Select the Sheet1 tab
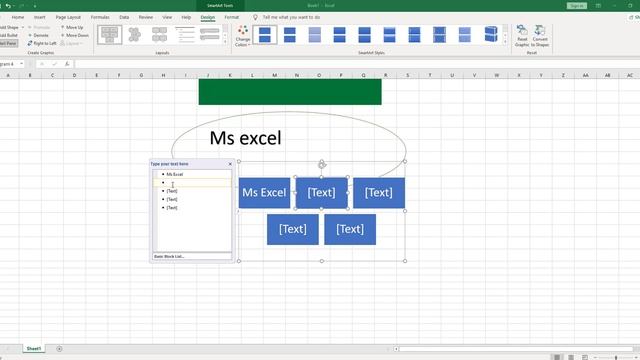The height and width of the screenshot is (360, 640). point(33,349)
